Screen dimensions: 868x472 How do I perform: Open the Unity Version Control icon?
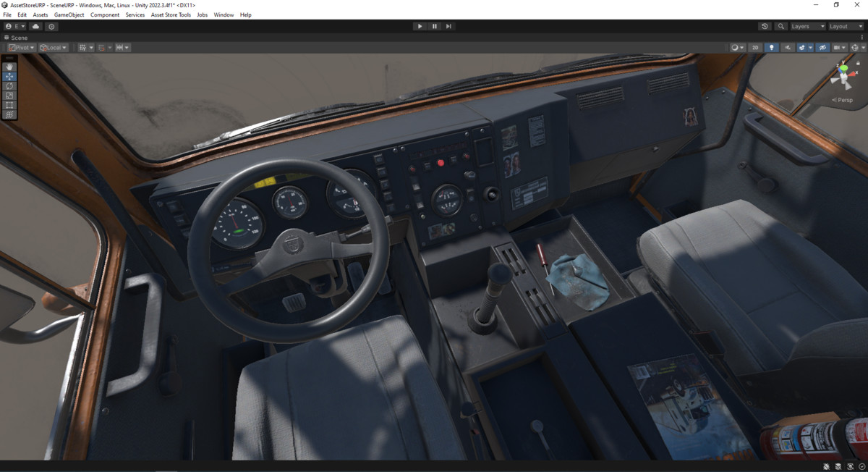click(x=51, y=26)
